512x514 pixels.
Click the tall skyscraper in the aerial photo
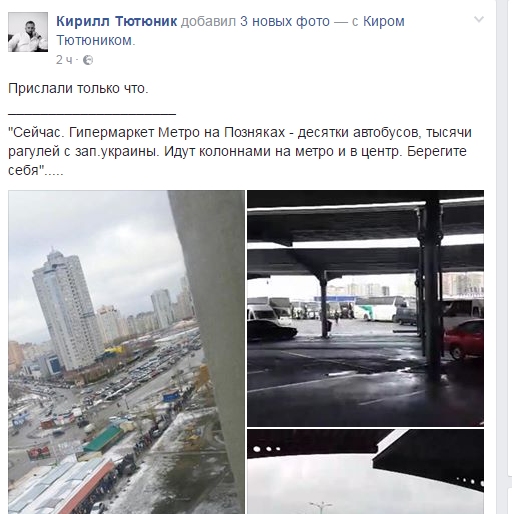pyautogui.click(x=66, y=310)
